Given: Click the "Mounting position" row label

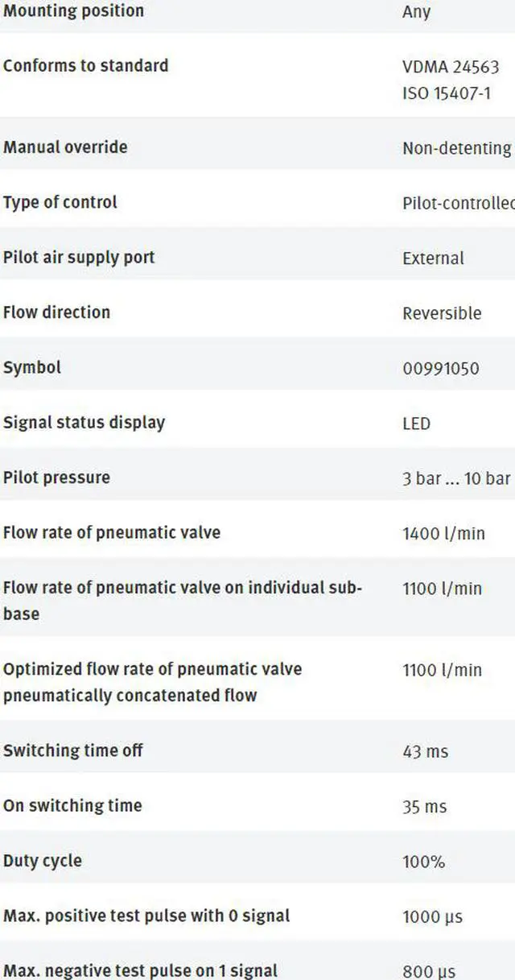Looking at the screenshot, I should (73, 11).
